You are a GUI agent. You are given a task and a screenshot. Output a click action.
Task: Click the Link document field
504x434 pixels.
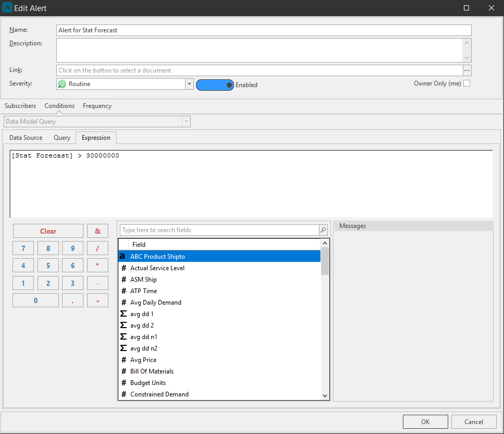[260, 70]
